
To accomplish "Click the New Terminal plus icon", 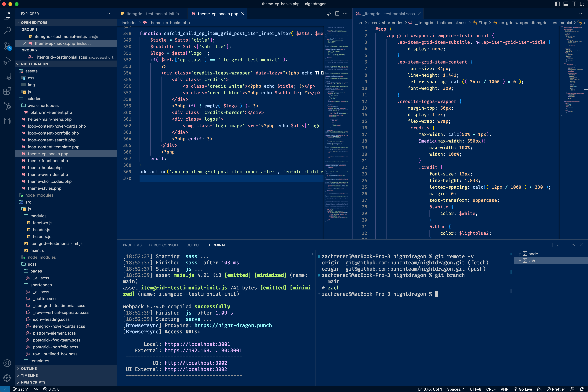I will [553, 245].
